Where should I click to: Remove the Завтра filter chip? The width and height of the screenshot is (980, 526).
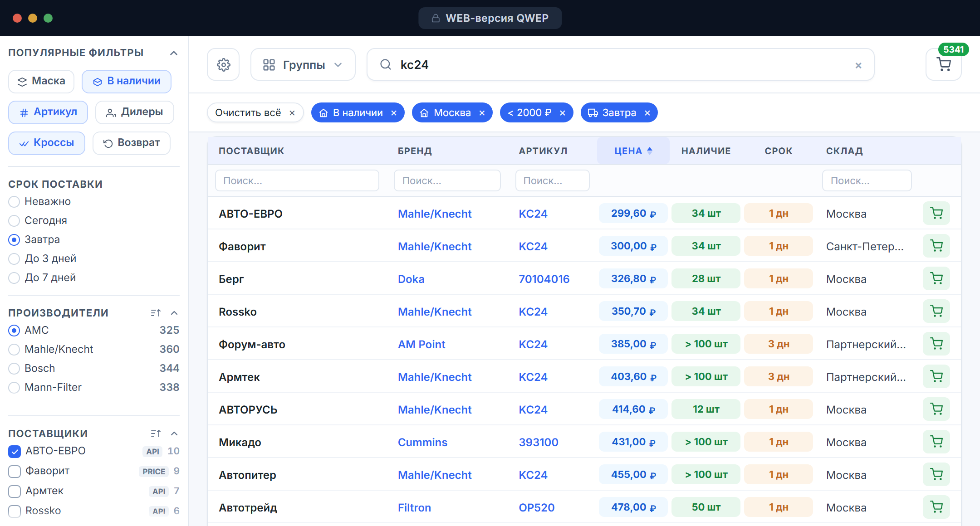pos(647,113)
